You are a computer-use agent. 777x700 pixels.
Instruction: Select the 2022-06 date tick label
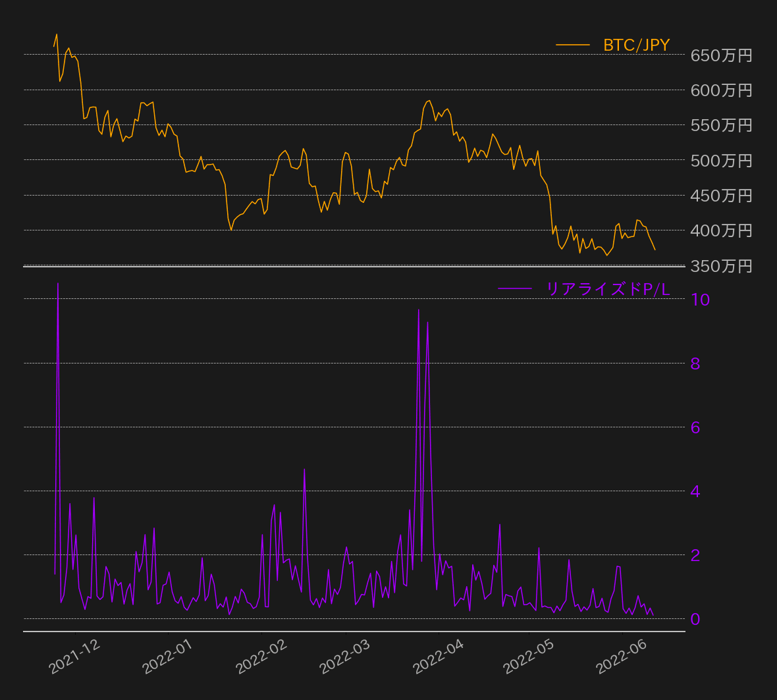(622, 656)
